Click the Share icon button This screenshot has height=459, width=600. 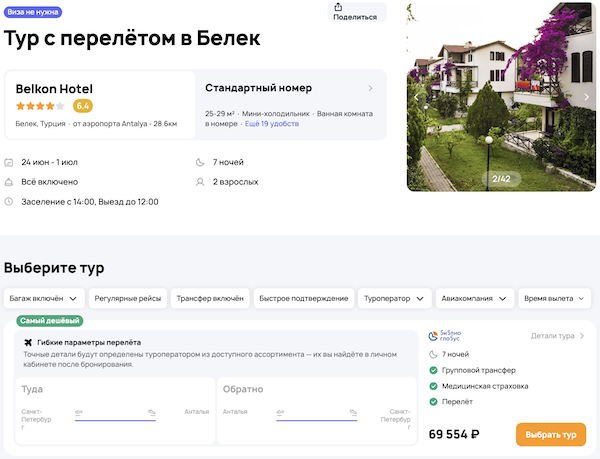pyautogui.click(x=355, y=11)
